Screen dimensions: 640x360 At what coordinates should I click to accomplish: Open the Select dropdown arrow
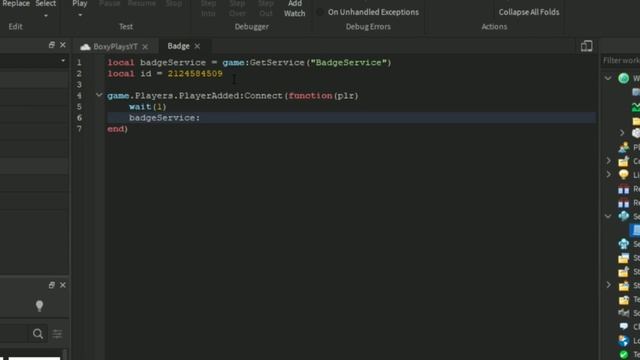click(x=46, y=16)
